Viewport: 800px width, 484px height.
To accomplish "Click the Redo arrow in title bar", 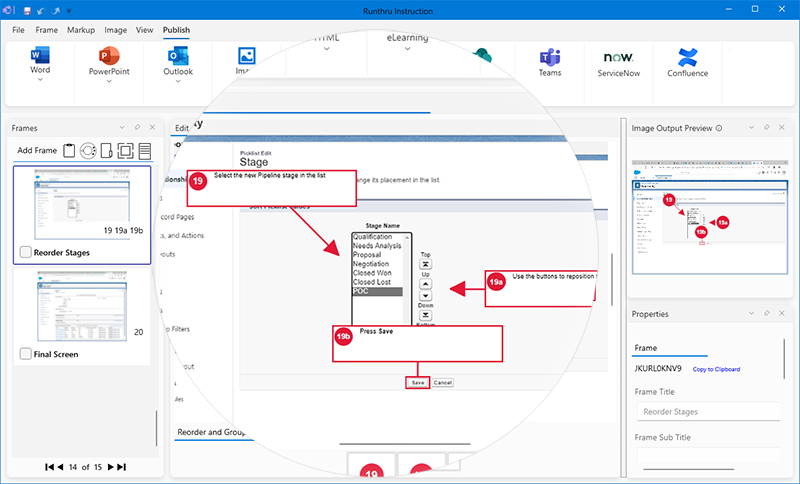I will point(56,11).
